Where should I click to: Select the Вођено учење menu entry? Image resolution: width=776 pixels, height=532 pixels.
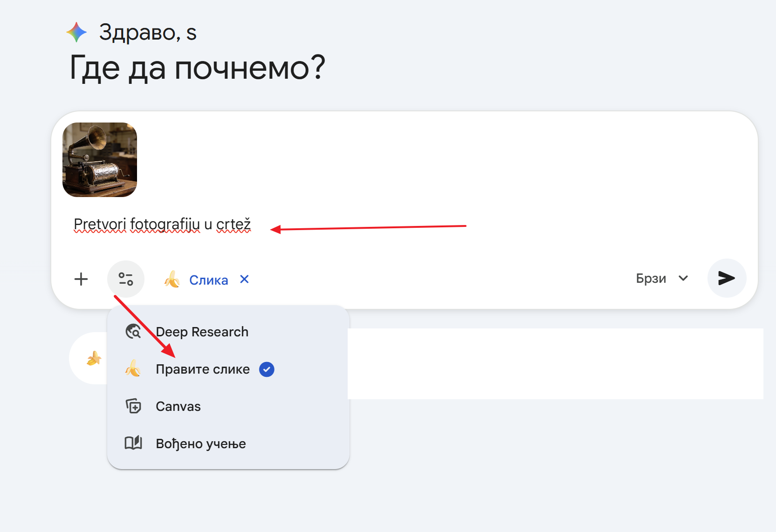200,444
